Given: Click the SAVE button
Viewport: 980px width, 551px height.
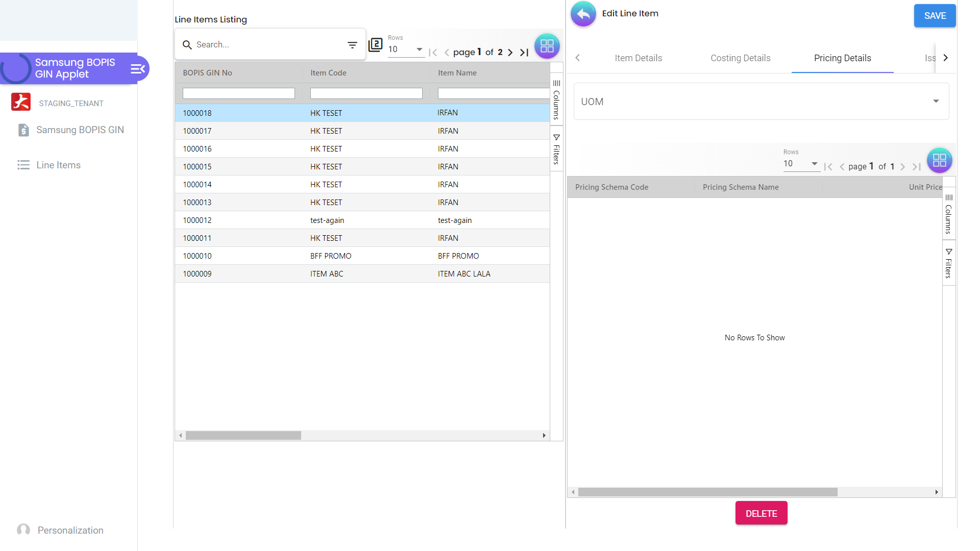Looking at the screenshot, I should 935,16.
